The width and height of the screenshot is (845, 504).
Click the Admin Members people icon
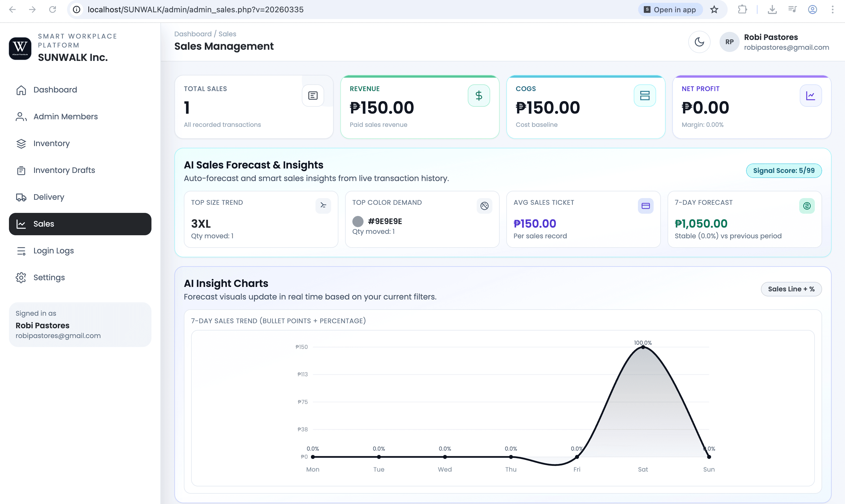(21, 117)
